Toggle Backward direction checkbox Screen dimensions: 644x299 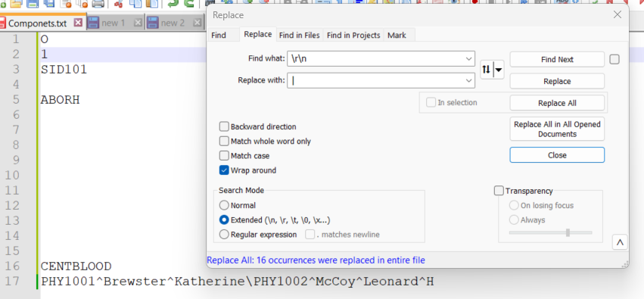tap(224, 126)
